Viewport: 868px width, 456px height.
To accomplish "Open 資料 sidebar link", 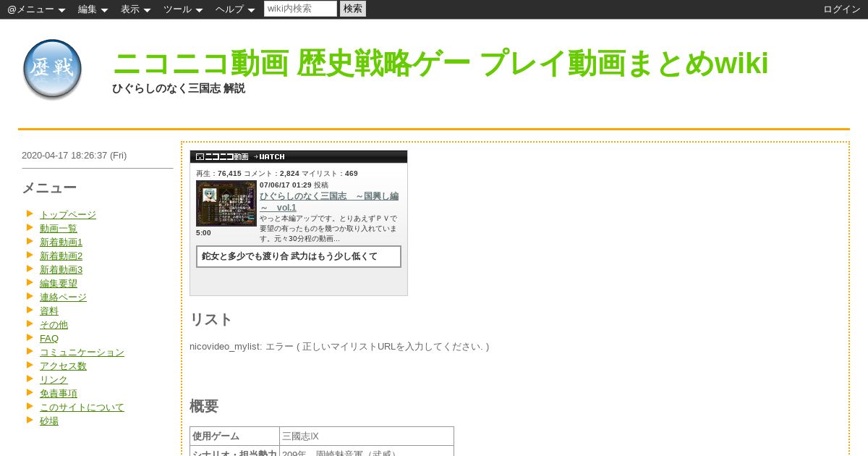I will coord(49,311).
